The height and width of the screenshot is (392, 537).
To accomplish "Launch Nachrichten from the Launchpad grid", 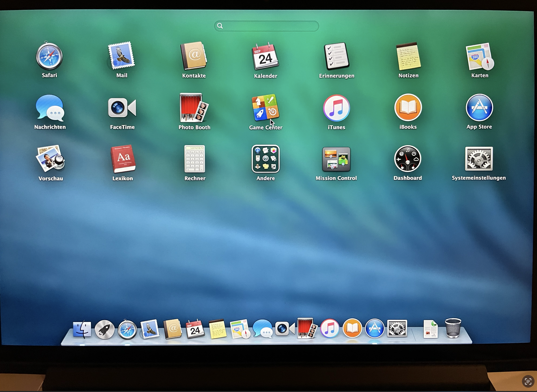I will [50, 108].
